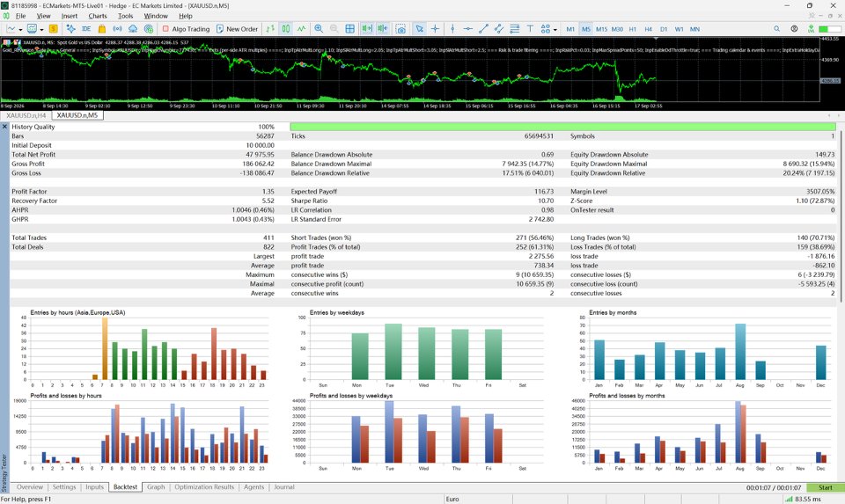This screenshot has width=845, height=504.
Task: Close the Strategy Tester panel
Action: [5, 127]
